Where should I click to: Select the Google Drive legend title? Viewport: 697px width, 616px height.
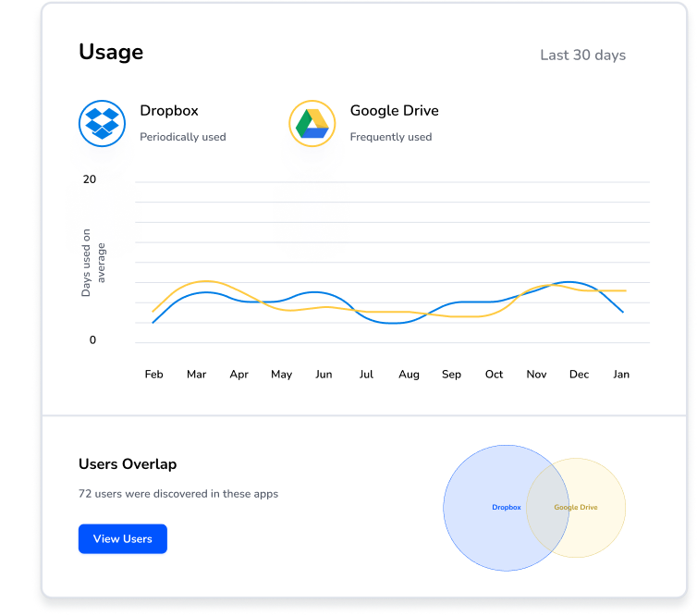[395, 110]
